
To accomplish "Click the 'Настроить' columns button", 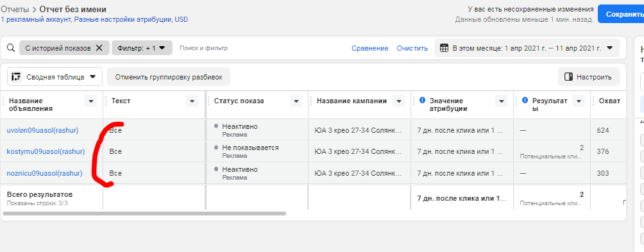I will point(589,77).
